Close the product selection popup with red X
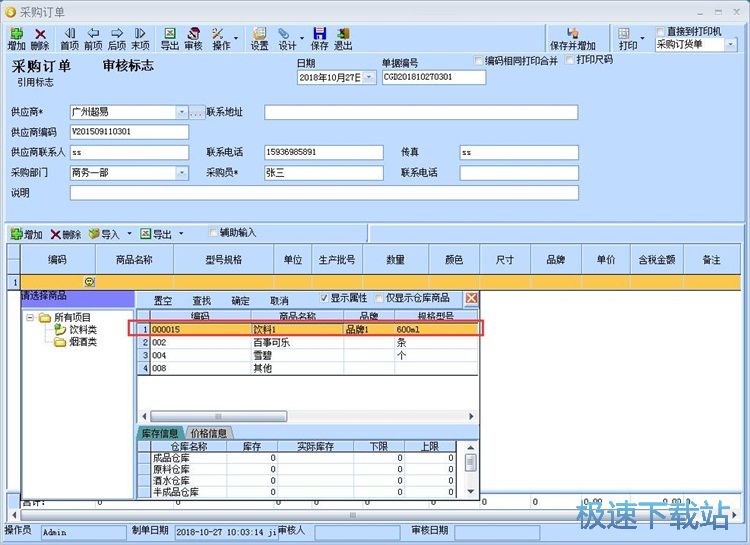The height and width of the screenshot is (545, 750). click(471, 299)
